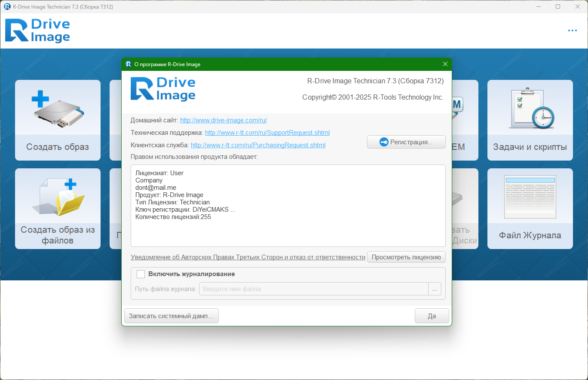Screen dimensions: 588x380
Task: Open the SupportRequest.shtml technical support link
Action: click(x=267, y=133)
